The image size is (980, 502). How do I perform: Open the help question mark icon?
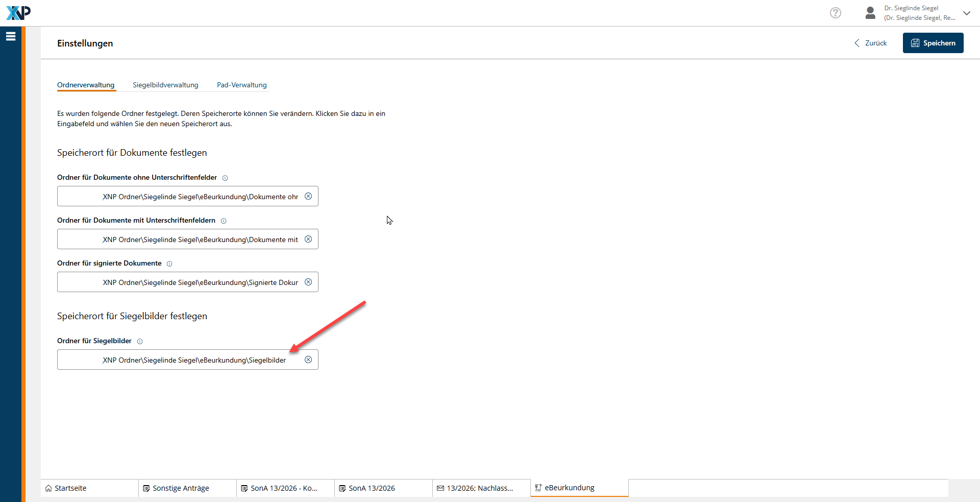point(835,13)
